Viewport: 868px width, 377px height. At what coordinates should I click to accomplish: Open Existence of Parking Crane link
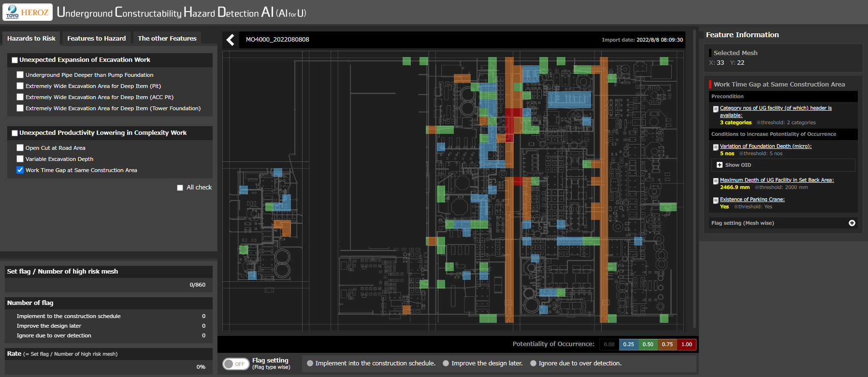click(x=752, y=200)
